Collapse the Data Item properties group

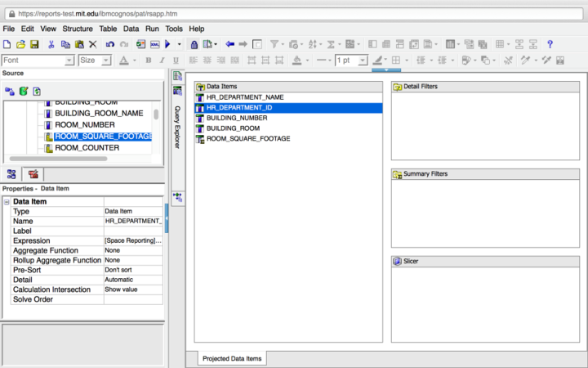7,201
